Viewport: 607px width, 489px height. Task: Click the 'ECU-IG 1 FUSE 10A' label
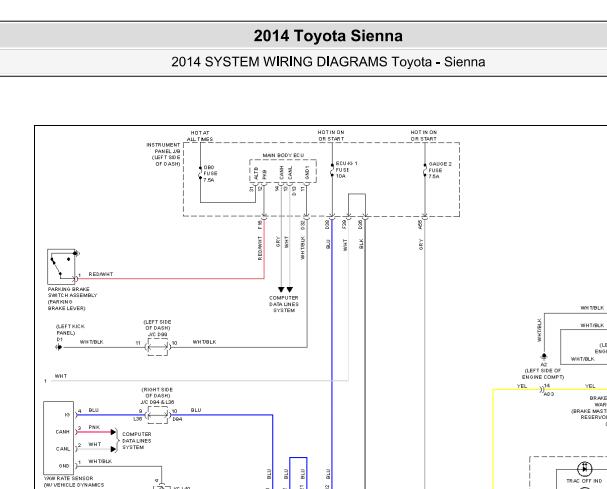[346, 170]
